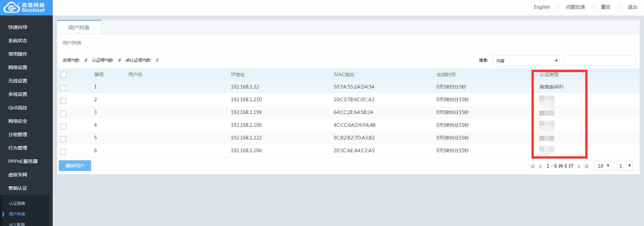644x226 pixels.
Task: Select MAC address 50:7A:55:2A:D4:54
Action: (x=354, y=87)
